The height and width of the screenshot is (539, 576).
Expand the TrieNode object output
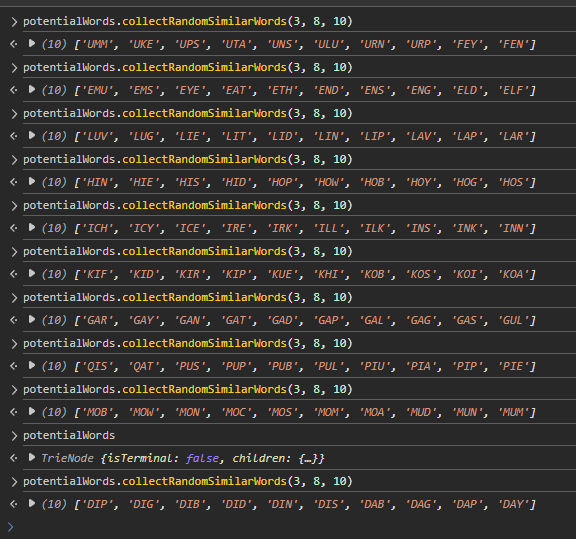click(x=32, y=458)
